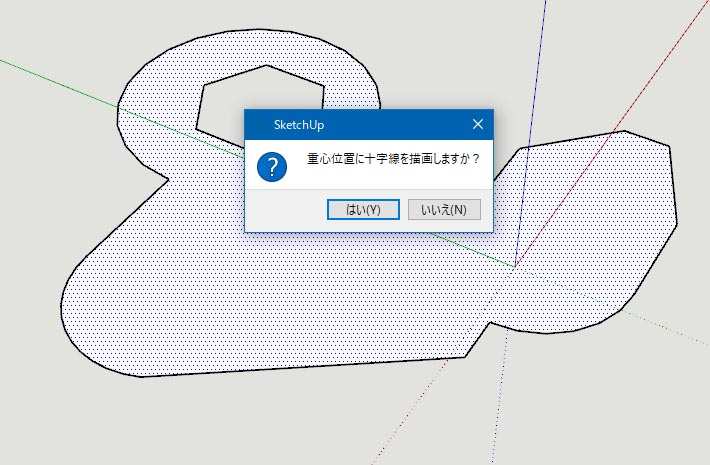The width and height of the screenshot is (710, 465).
Task: Click the 重心位置に十字線を描画しますか? message
Action: tap(393, 159)
